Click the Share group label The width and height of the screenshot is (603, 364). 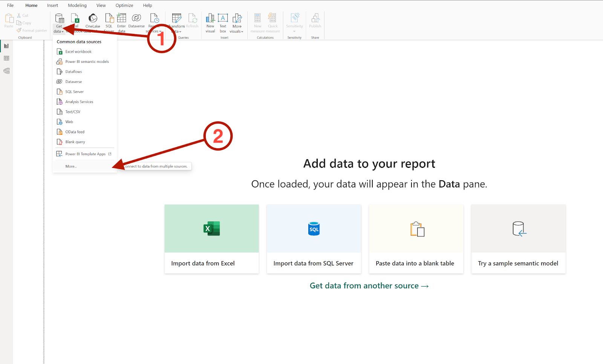click(315, 38)
